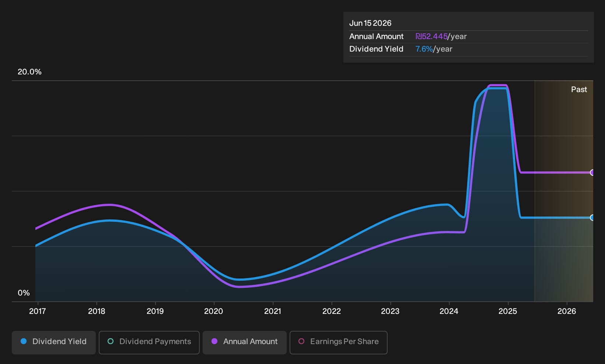Click the 0% y-axis label

24,293
